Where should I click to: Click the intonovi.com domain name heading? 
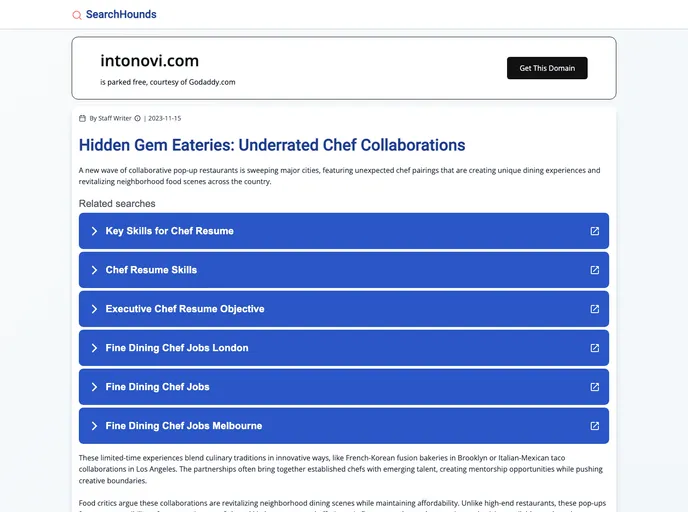coord(149,61)
